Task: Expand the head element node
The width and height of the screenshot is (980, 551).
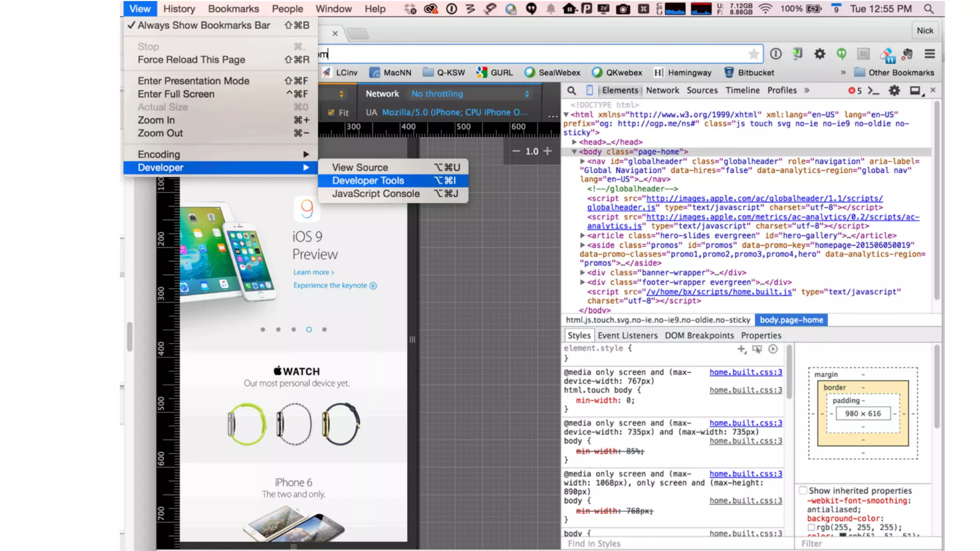Action: tap(574, 142)
